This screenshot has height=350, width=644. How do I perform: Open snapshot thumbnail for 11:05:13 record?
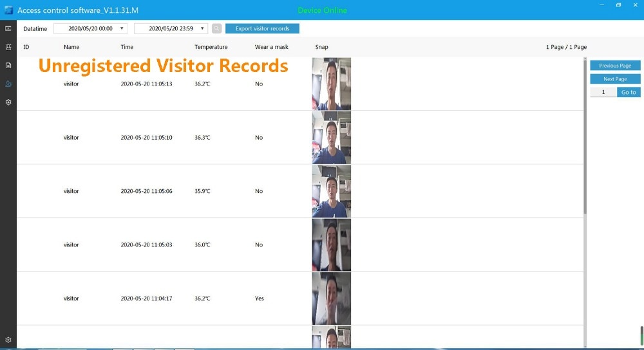click(332, 84)
